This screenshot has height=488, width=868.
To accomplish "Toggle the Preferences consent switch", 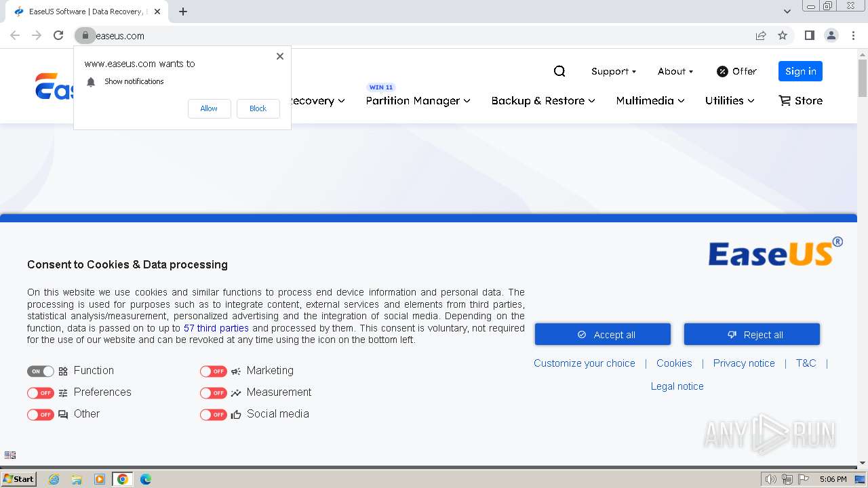I will click(41, 393).
